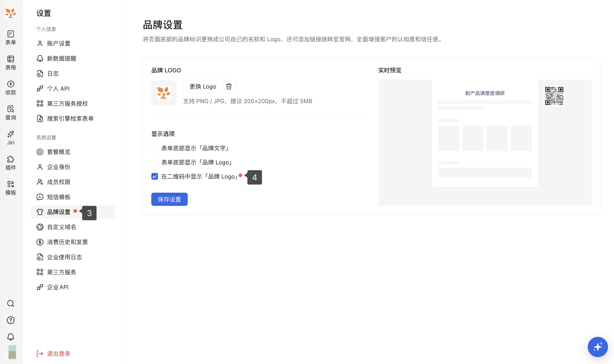Open the 查询 query section
Screen dimensions: 614x364
(x=10, y=113)
